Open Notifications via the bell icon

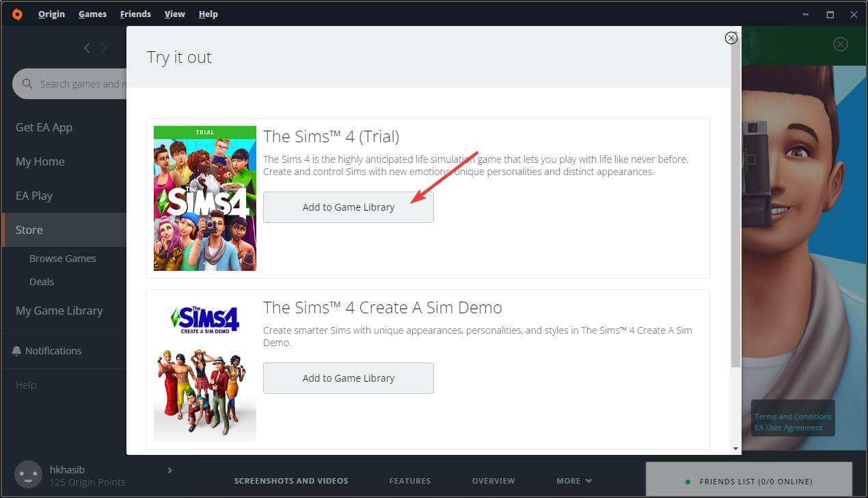click(x=16, y=350)
